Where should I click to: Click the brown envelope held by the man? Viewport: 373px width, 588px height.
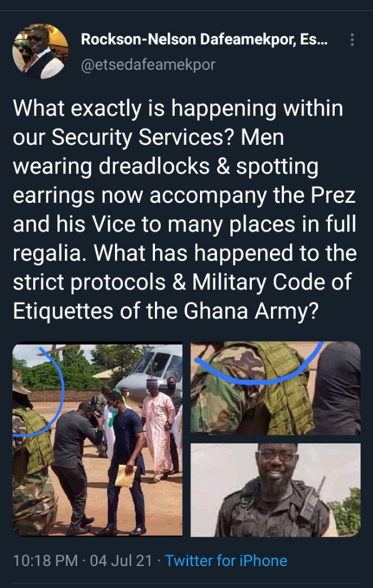(x=126, y=476)
